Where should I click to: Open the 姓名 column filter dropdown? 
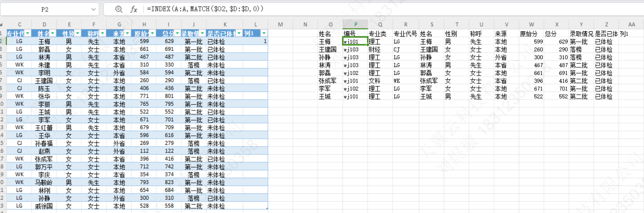[x=53, y=33]
